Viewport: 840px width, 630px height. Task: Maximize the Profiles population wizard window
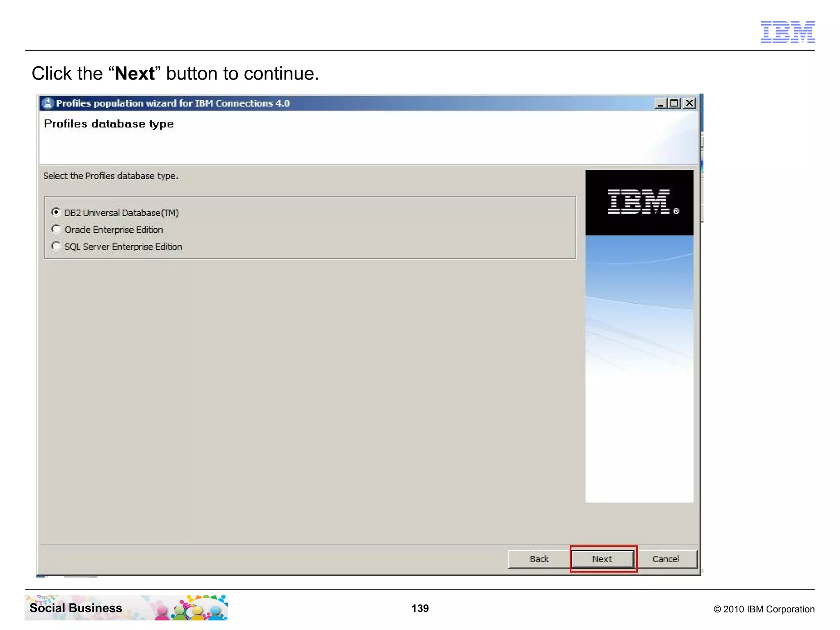click(674, 103)
